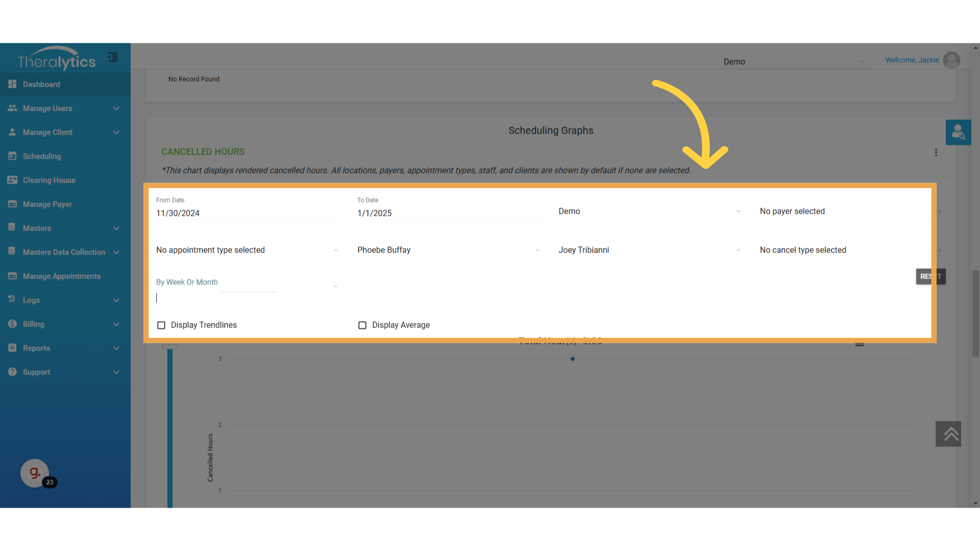Open the client search icon button
Image resolution: width=980 pixels, height=551 pixels.
click(958, 132)
